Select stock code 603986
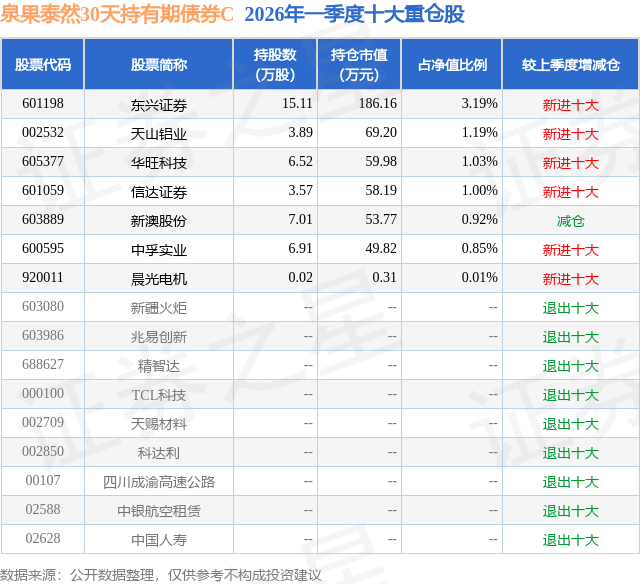 click(43, 335)
